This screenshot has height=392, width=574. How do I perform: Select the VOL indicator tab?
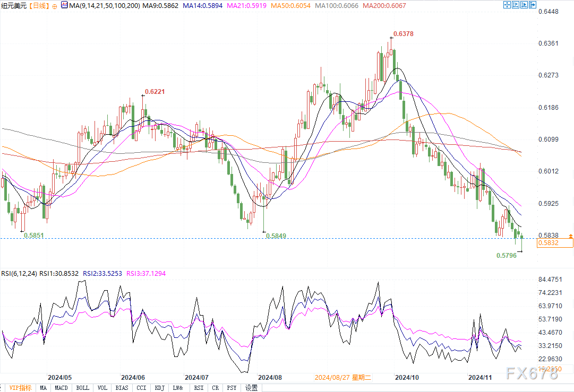pyautogui.click(x=102, y=388)
